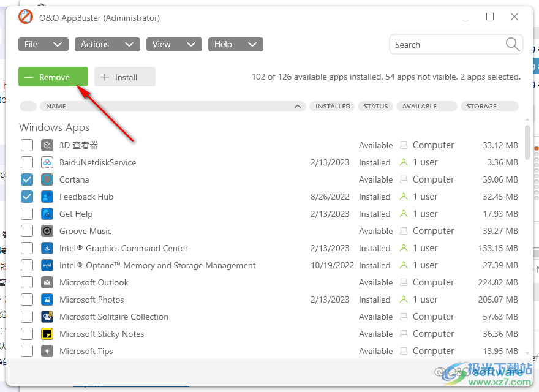
Task: Click the user icon in Intel Optane row
Action: (x=404, y=265)
